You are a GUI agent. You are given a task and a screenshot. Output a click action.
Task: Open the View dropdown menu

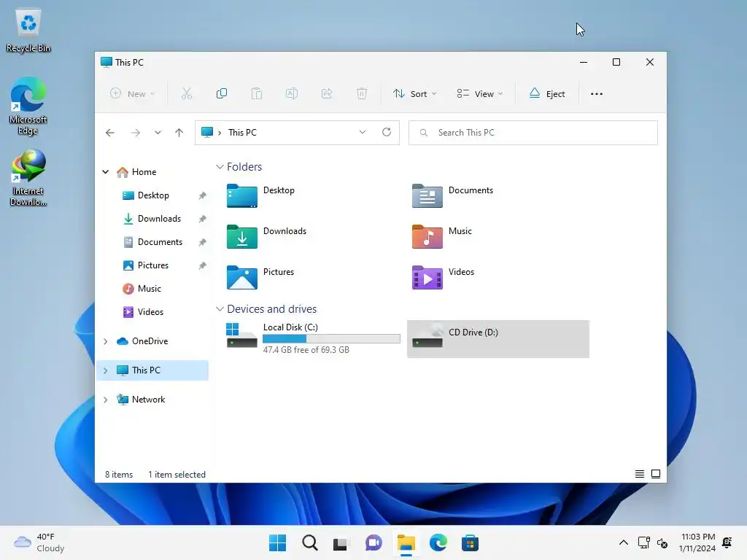pos(480,94)
